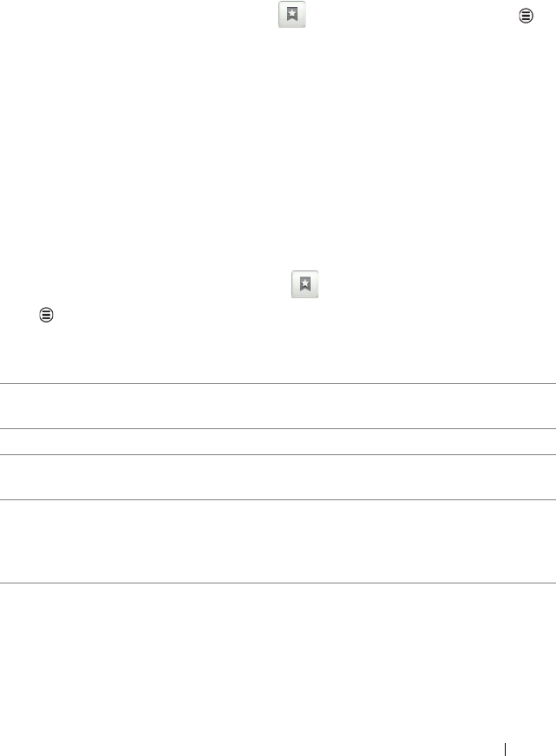This screenshot has width=556, height=756.
Task: Select the thin second table row
Action: click(x=278, y=441)
